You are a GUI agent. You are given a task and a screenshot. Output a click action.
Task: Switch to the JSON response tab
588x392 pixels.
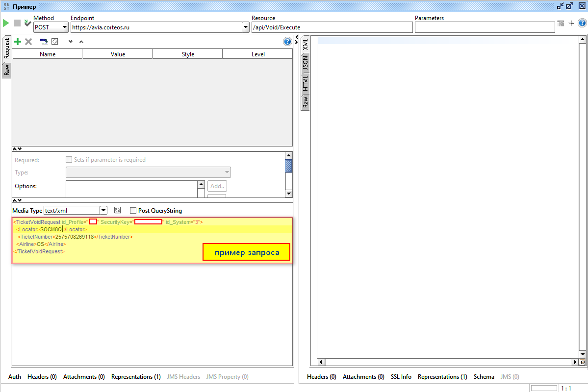click(x=305, y=63)
